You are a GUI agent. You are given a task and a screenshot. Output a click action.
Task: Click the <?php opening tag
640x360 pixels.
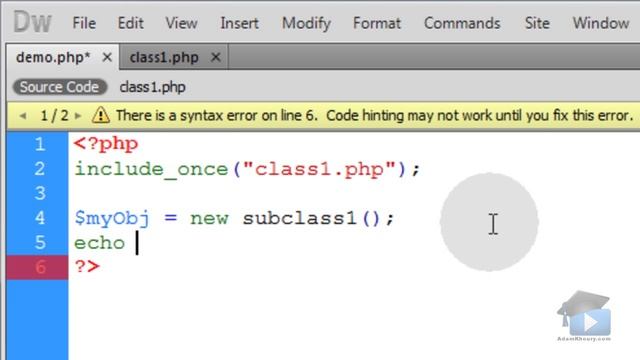coord(106,144)
